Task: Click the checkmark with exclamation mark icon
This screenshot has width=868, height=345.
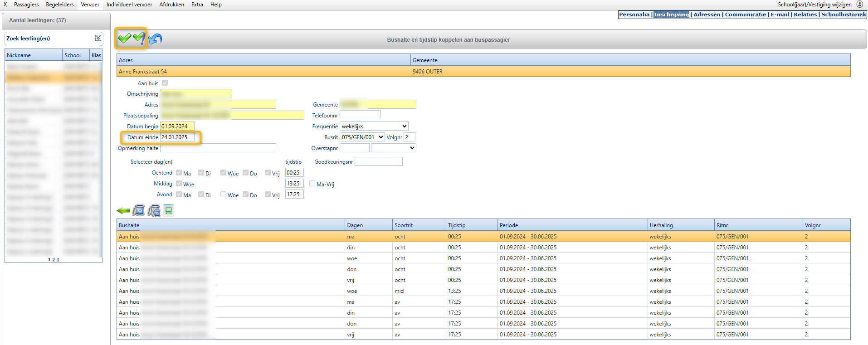Action: tap(139, 39)
